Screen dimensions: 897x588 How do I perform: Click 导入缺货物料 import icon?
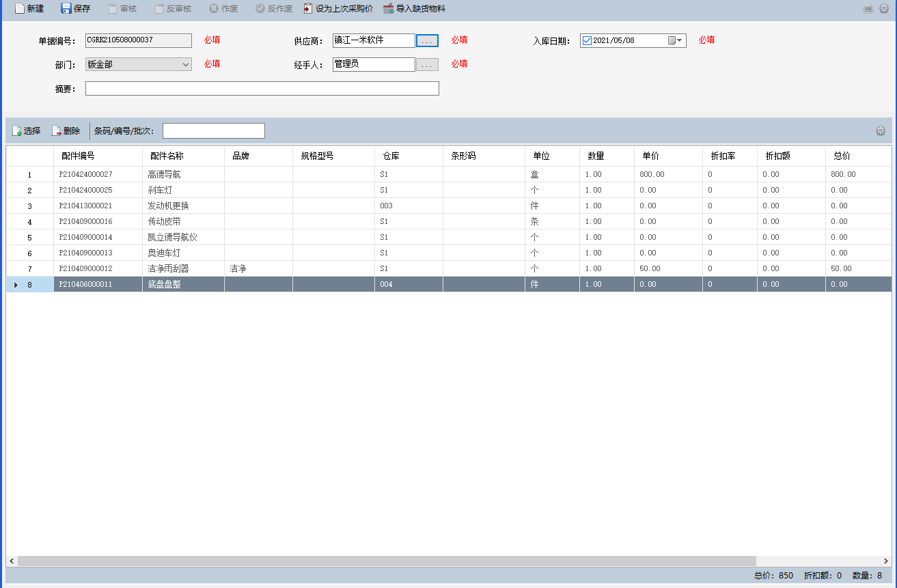click(x=389, y=9)
